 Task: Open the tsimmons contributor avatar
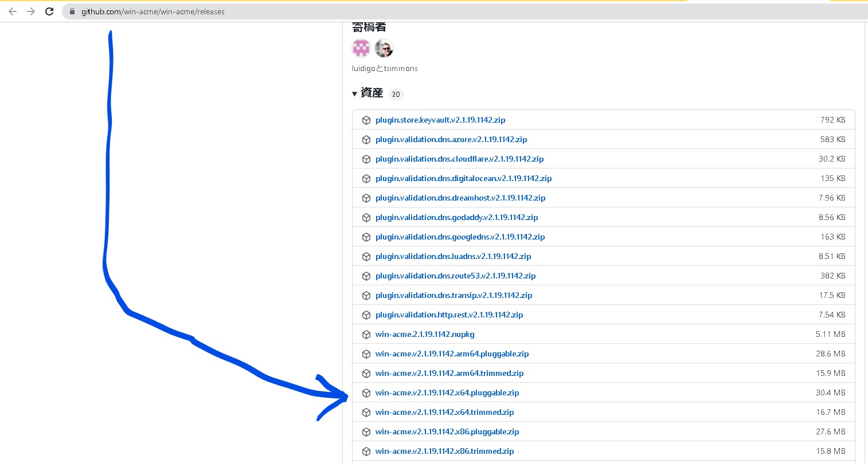[x=384, y=48]
